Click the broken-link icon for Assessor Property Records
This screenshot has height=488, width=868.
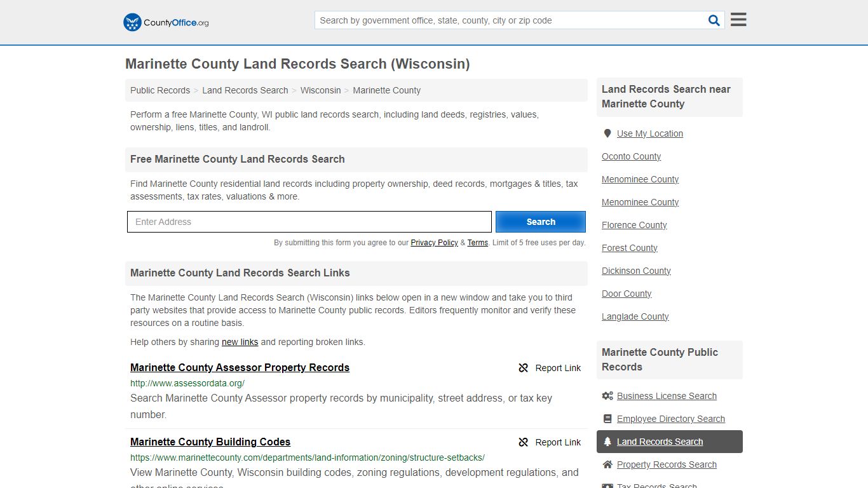point(524,368)
